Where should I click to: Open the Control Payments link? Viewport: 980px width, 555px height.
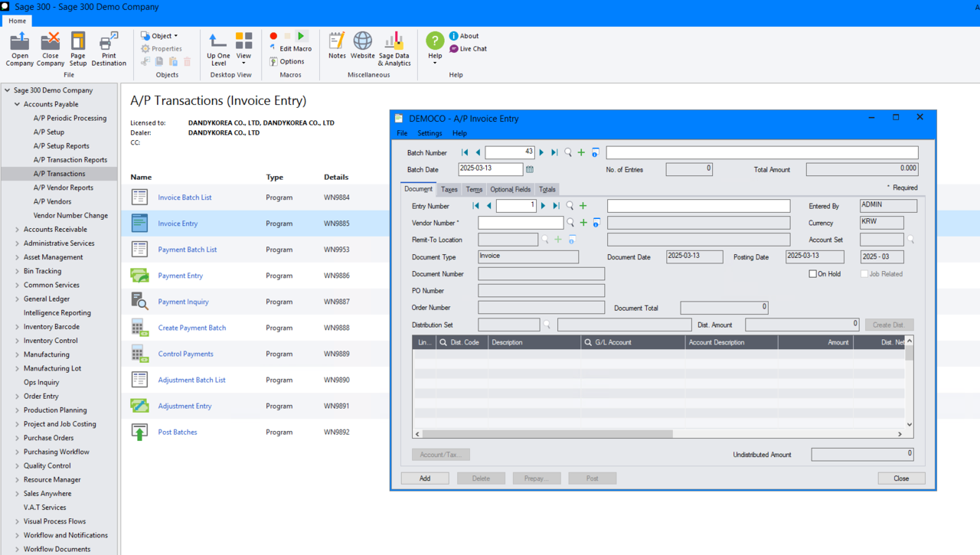pos(186,354)
